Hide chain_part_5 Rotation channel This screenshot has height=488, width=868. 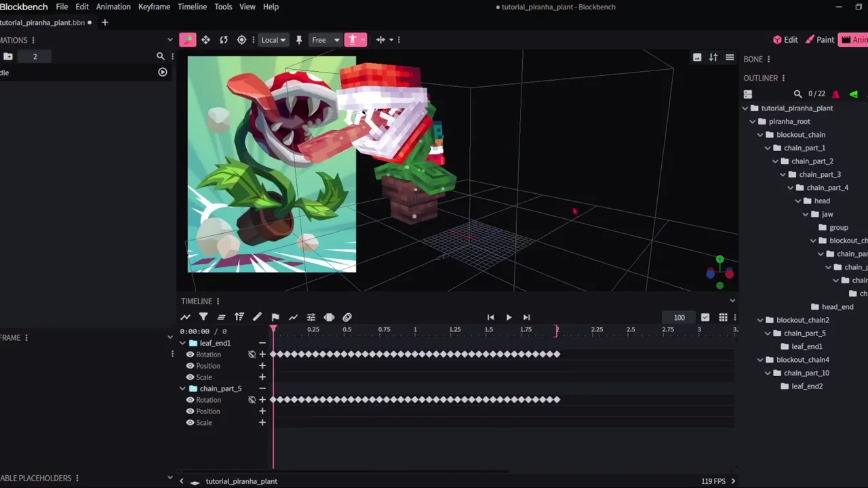point(191,400)
